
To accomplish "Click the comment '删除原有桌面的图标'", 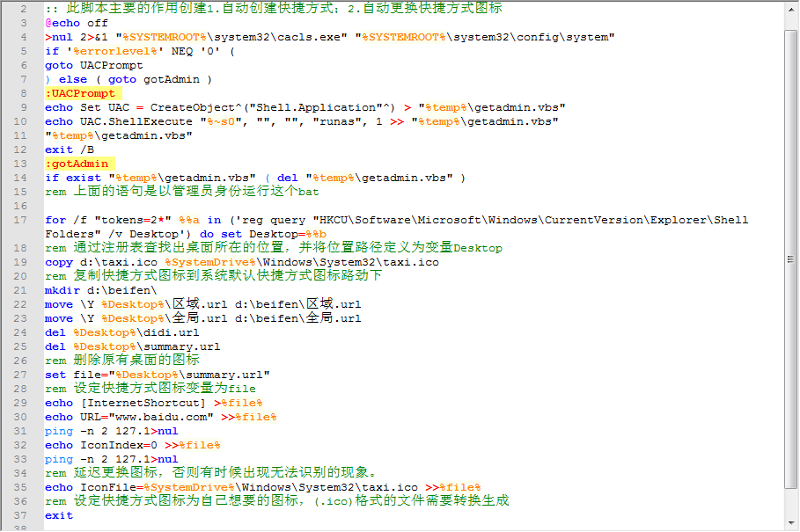I will coord(136,361).
